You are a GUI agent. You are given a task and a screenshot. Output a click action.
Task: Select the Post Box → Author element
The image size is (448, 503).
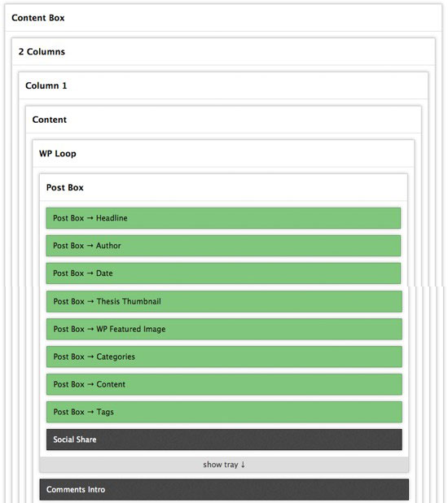tap(223, 246)
